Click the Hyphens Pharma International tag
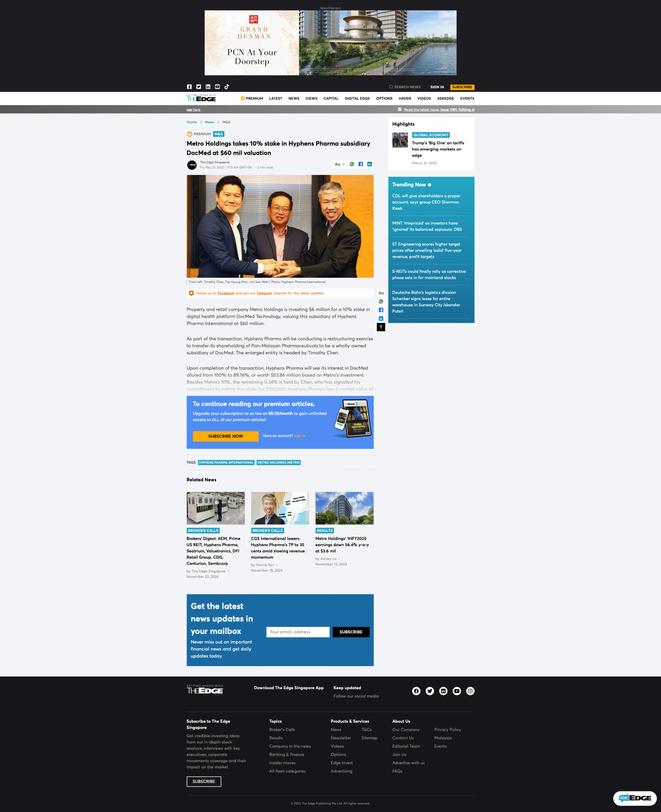Viewport: 661px width, 812px height. [x=226, y=463]
